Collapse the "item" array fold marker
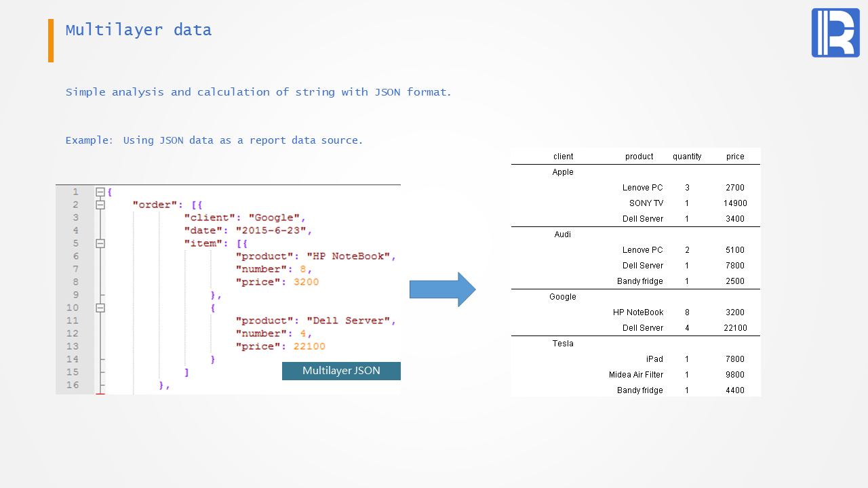 [100, 243]
